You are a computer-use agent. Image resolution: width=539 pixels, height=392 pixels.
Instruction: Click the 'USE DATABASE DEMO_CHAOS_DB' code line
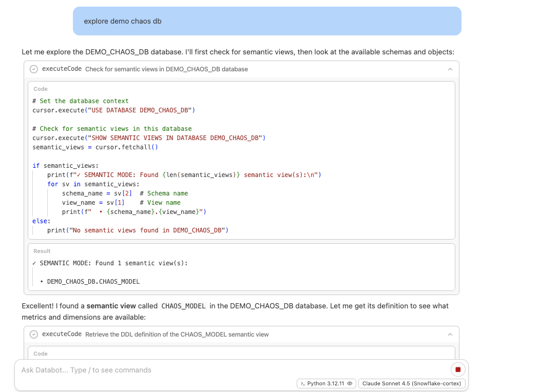click(x=113, y=110)
